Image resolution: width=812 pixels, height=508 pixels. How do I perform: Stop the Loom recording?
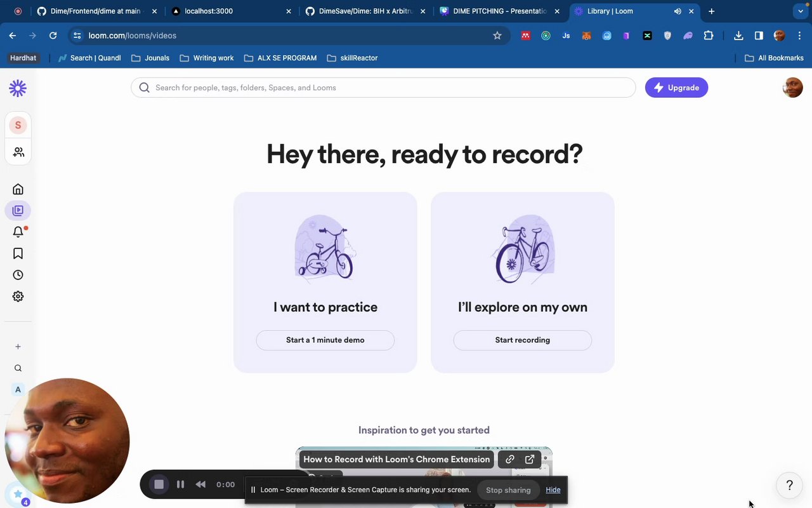click(x=159, y=485)
